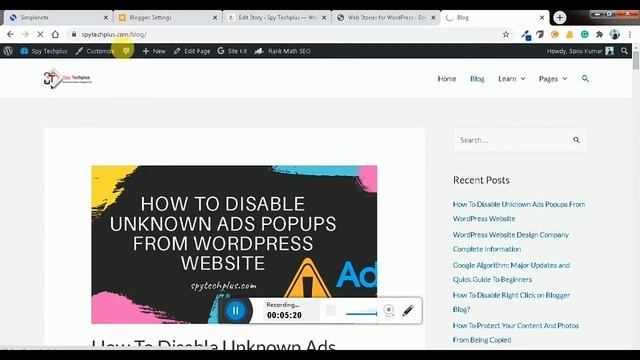Switch to Web Stories for WordPress tab
The image size is (640, 360).
[386, 18]
